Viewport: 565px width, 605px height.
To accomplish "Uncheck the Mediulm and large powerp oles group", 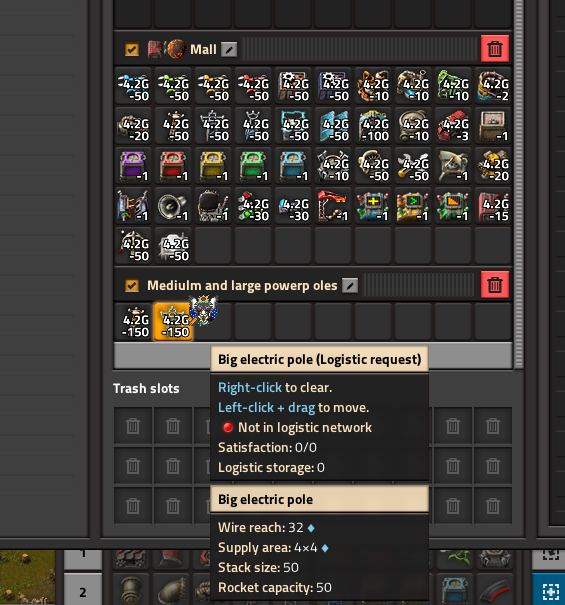I will [x=132, y=286].
